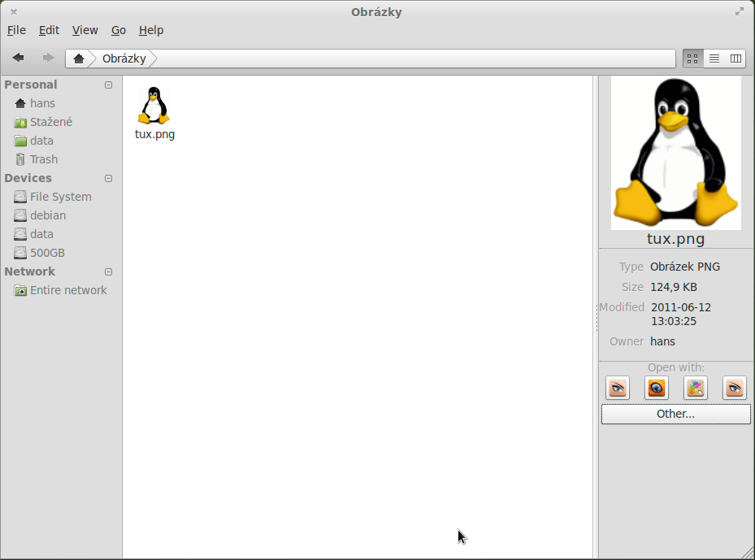
Task: Open with the paint splash editor icon
Action: [696, 388]
